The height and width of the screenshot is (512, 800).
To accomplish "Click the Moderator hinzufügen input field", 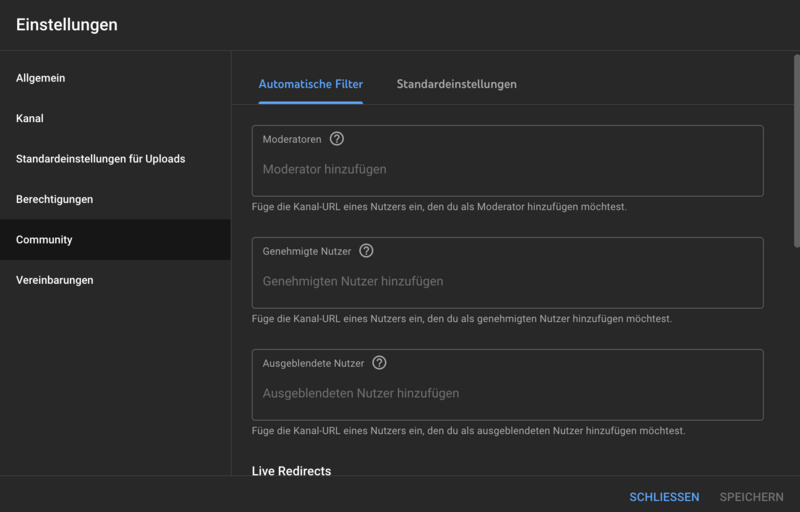I will point(507,170).
